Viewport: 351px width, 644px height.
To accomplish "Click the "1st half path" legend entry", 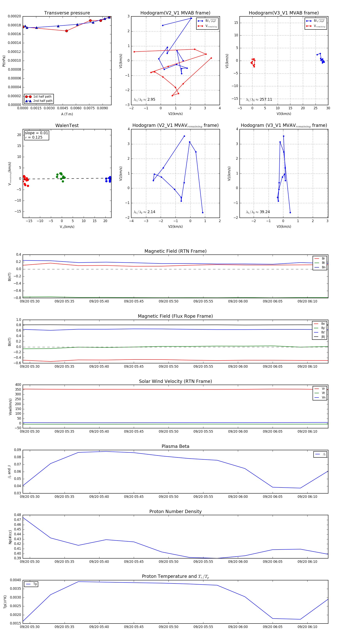I will point(39,96).
